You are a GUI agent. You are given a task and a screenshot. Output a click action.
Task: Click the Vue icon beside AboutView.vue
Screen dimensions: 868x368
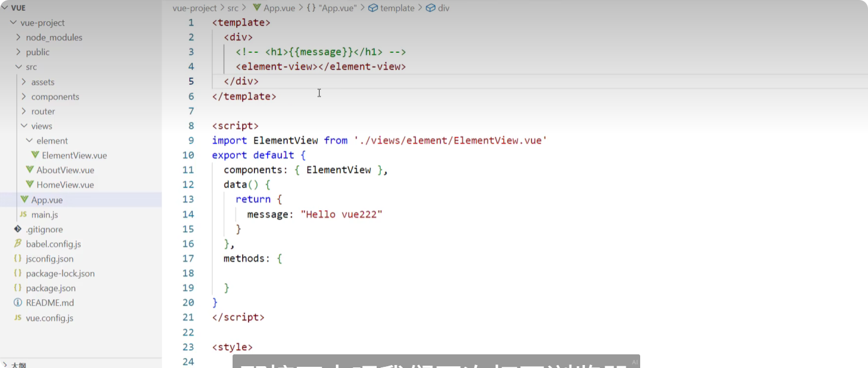point(30,170)
